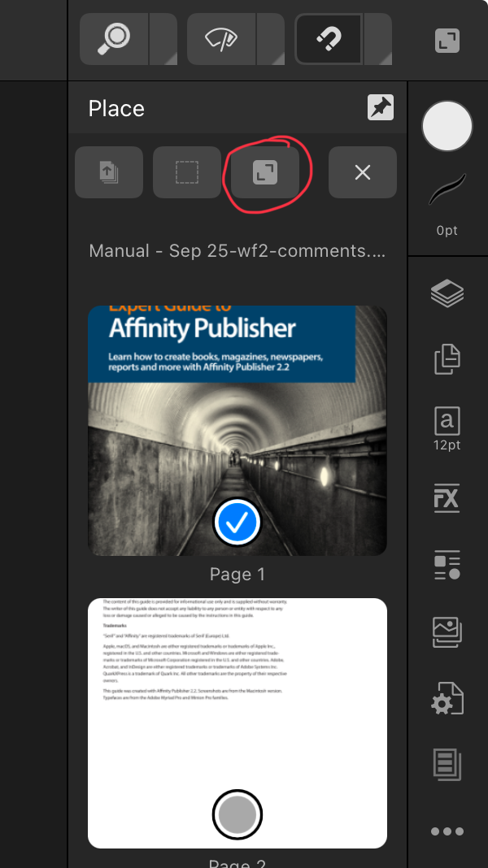Open the stroke width 0pt control
This screenshot has width=488, height=868.
coord(447,205)
